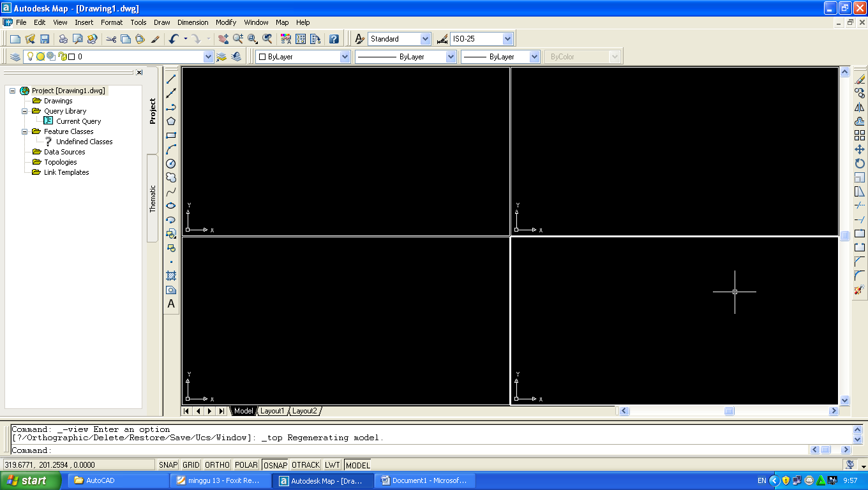Toggle layer 0 on/off lightbulb
The image size is (868, 490).
pyautogui.click(x=29, y=56)
